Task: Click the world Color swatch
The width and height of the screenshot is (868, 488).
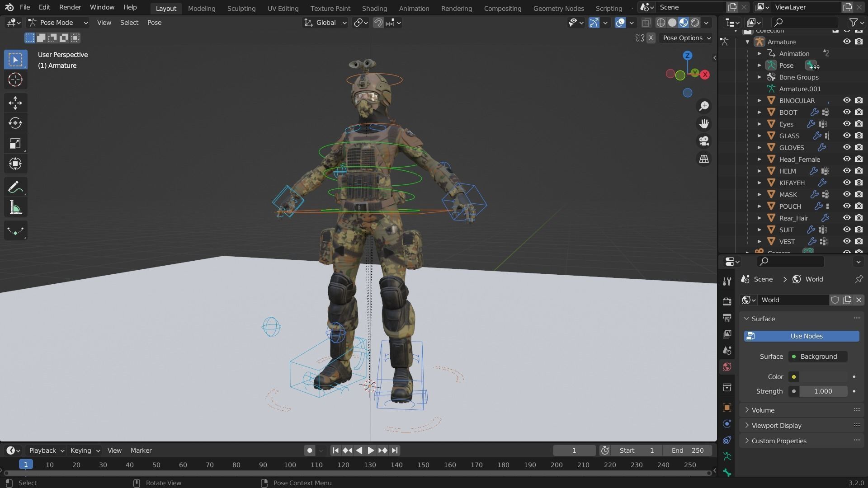Action: [x=823, y=377]
